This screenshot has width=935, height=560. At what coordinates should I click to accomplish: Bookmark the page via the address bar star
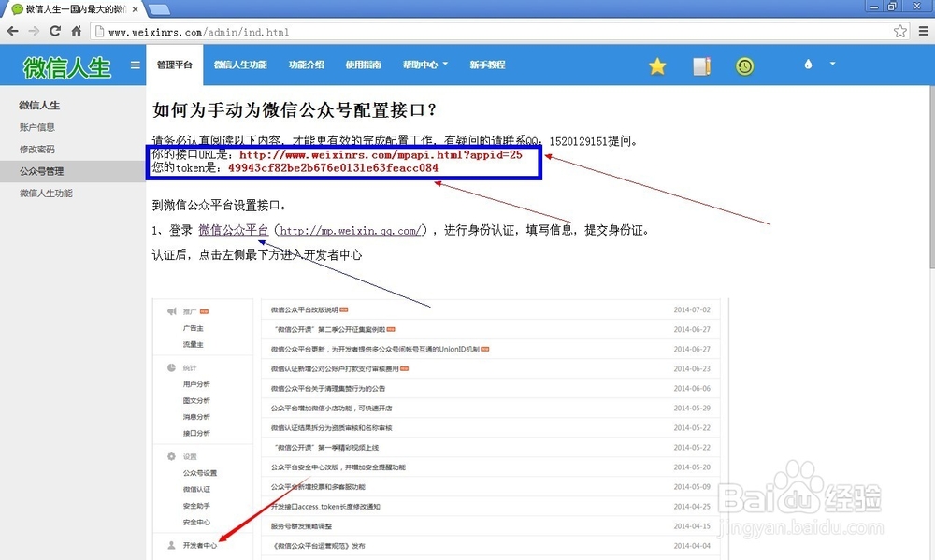(899, 30)
